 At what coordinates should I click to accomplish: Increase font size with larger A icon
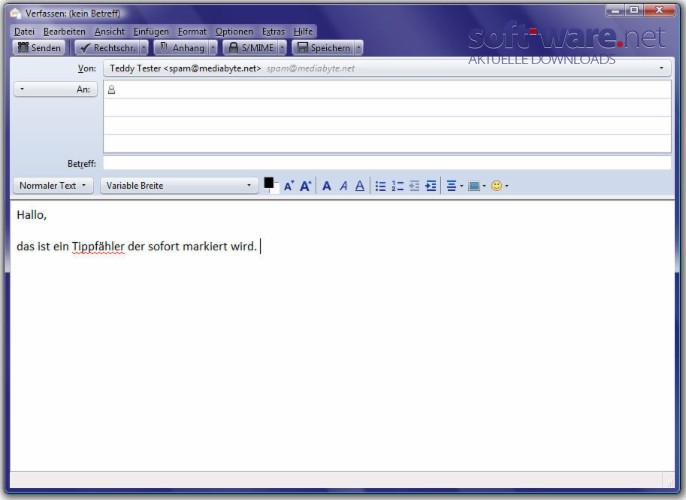(x=305, y=186)
